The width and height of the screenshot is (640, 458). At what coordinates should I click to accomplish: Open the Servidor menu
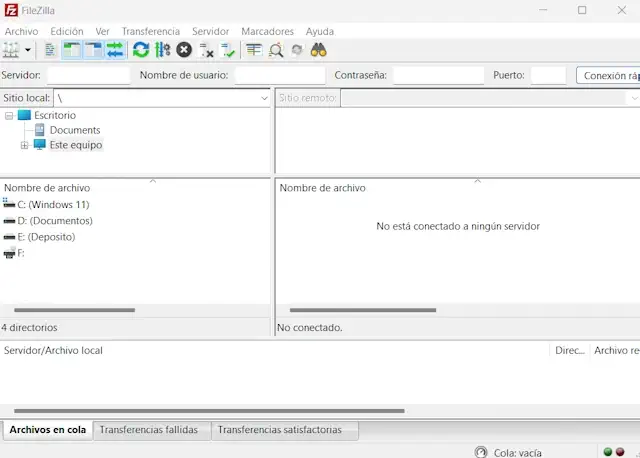click(x=211, y=31)
